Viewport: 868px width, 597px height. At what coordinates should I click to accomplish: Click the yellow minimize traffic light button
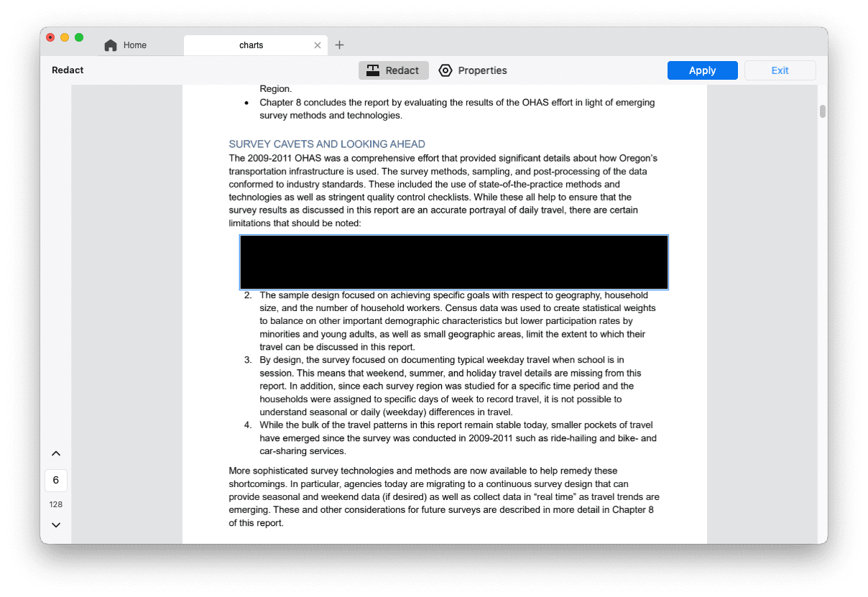click(65, 37)
